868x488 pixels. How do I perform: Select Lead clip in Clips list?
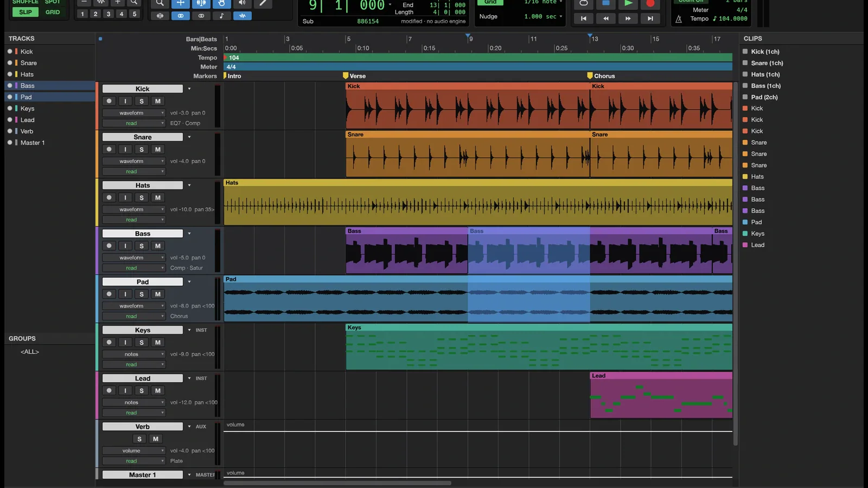tap(758, 245)
